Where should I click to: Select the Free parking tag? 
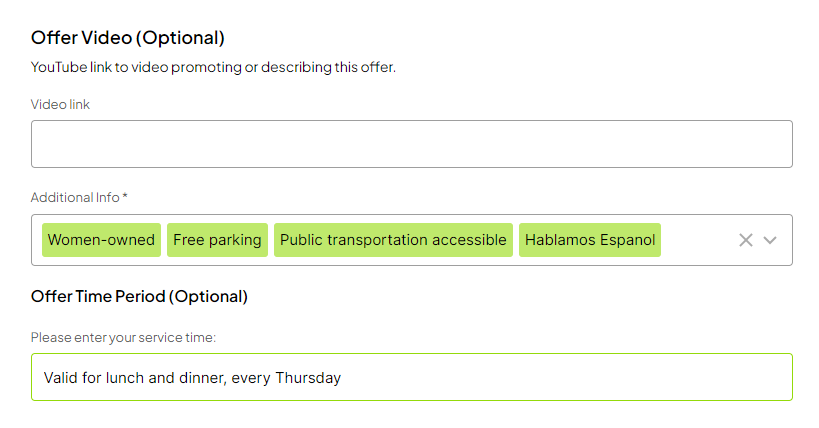[217, 240]
